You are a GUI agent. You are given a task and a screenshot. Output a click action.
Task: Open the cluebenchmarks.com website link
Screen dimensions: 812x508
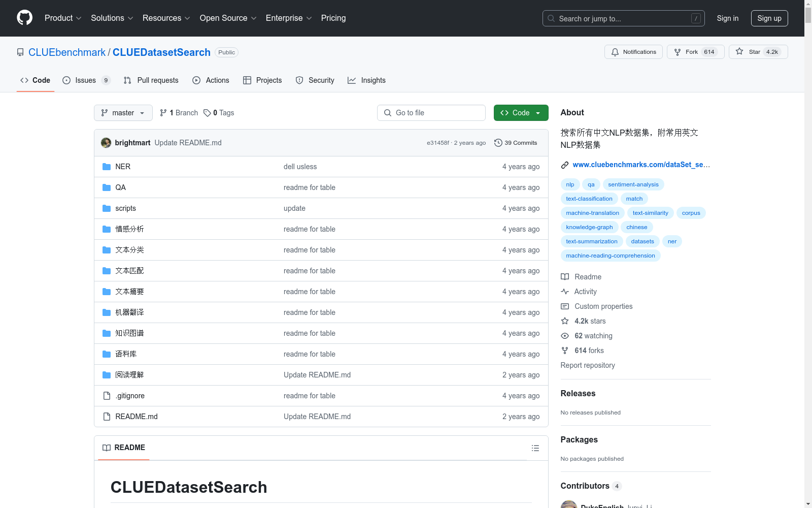(641, 165)
